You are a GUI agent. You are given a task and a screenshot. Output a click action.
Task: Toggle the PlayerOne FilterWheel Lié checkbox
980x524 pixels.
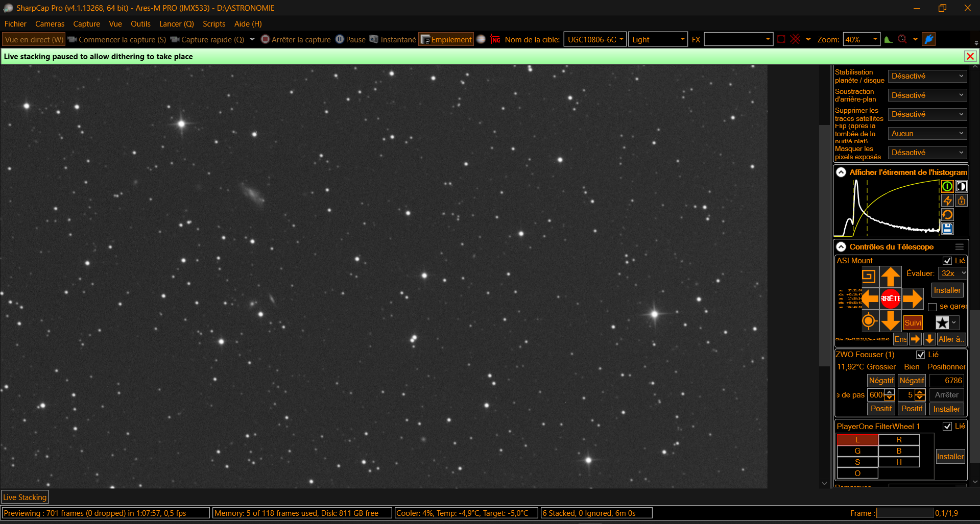click(947, 427)
